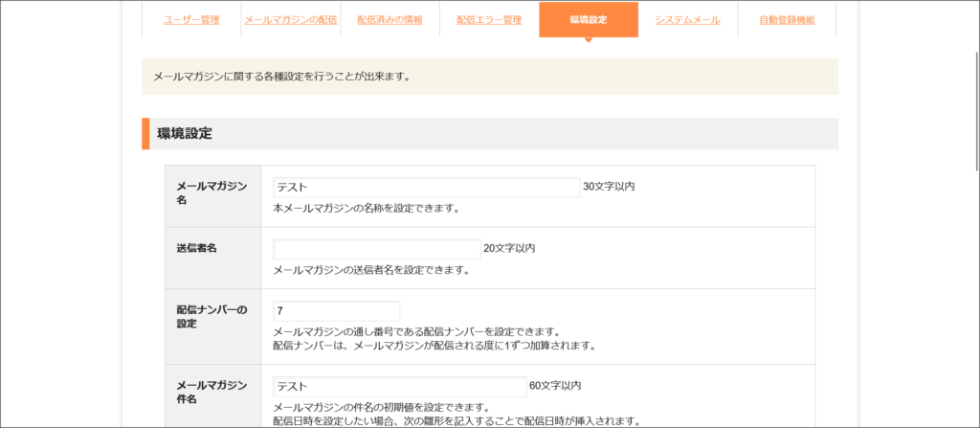Go to the 配信済みの情報 tab
This screenshot has width=980, height=428.
click(390, 19)
